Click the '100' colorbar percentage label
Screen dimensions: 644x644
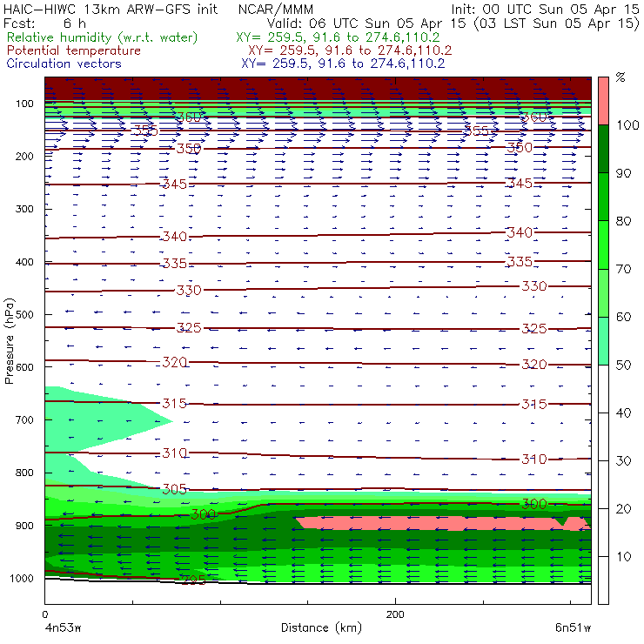point(627,124)
